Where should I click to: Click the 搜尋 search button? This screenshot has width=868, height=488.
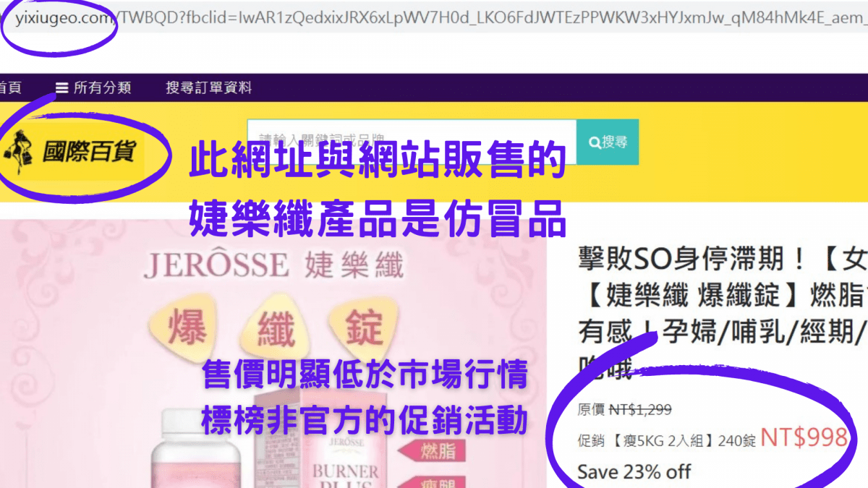(608, 142)
